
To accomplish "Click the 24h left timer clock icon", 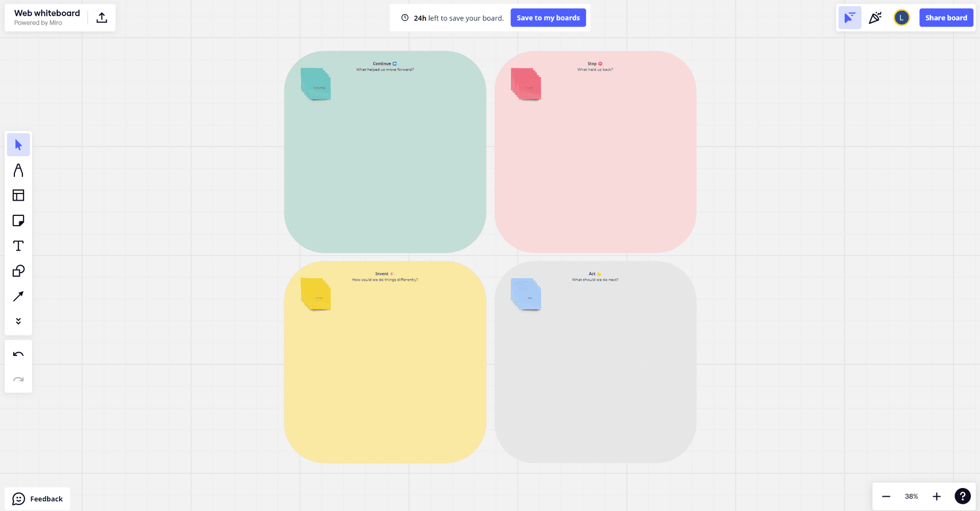I will click(405, 18).
